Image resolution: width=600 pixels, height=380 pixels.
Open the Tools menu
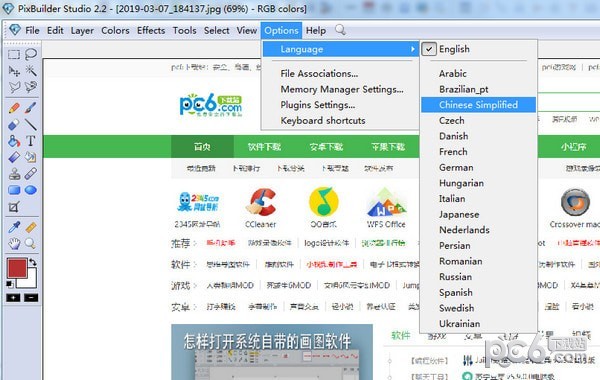point(184,30)
